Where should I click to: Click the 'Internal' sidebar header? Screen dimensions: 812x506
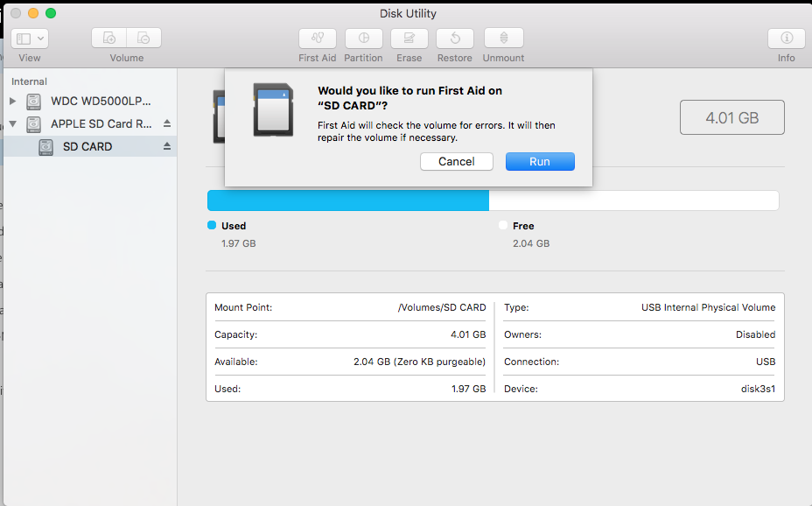[x=29, y=81]
